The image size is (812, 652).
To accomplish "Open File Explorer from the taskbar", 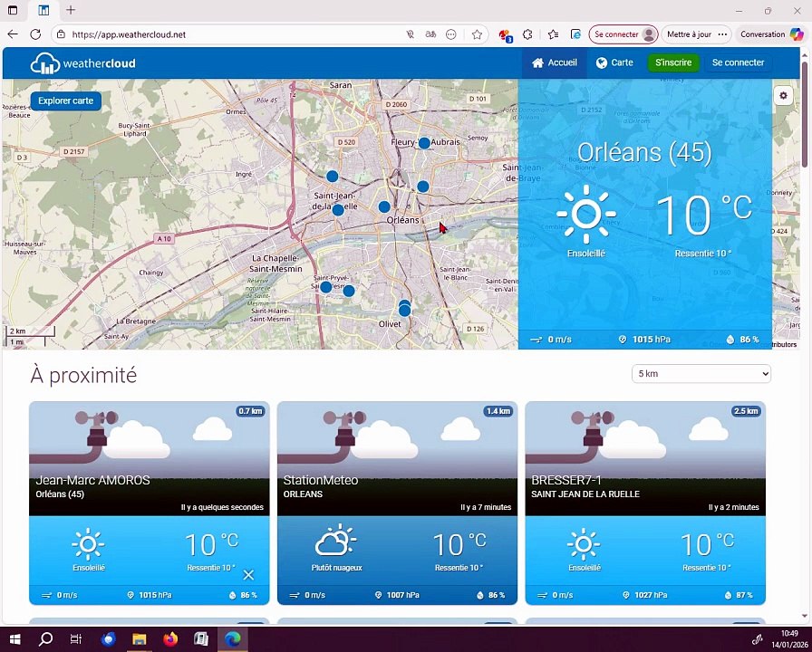I will click(139, 639).
